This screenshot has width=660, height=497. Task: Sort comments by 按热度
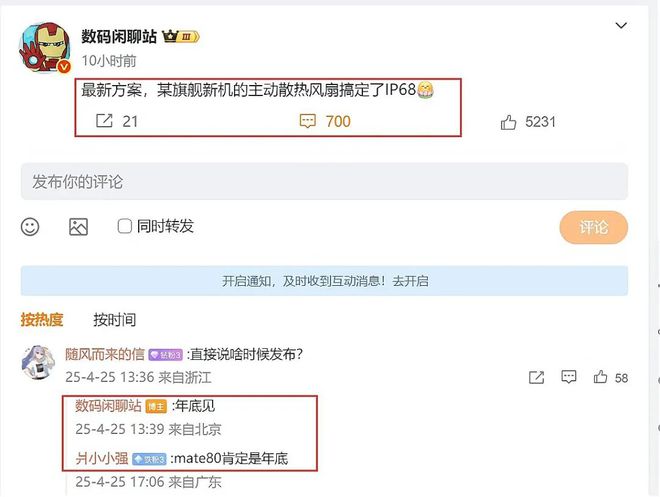point(42,320)
